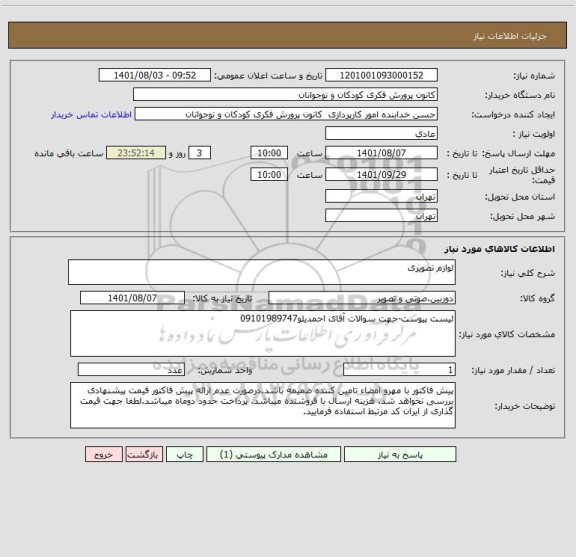This screenshot has width=576, height=557.
Task: Click the delivery city field 'تهران'
Action: click(x=381, y=216)
